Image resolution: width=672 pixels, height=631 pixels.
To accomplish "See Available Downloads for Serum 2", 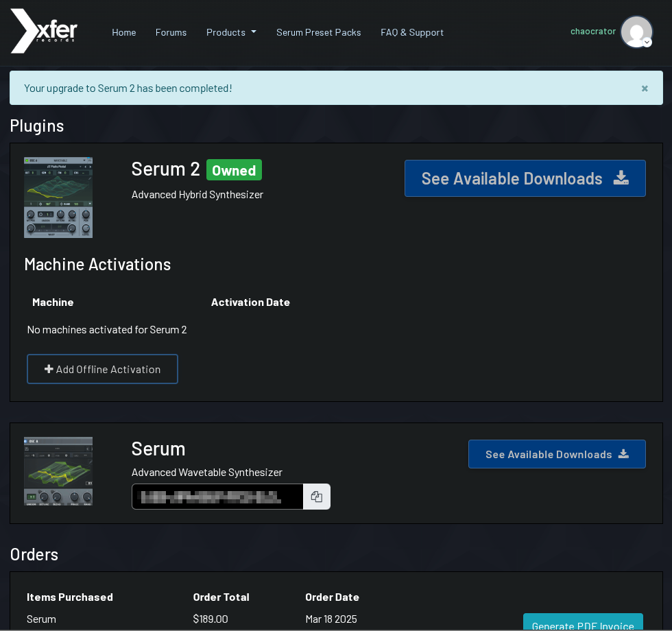I will tap(512, 178).
